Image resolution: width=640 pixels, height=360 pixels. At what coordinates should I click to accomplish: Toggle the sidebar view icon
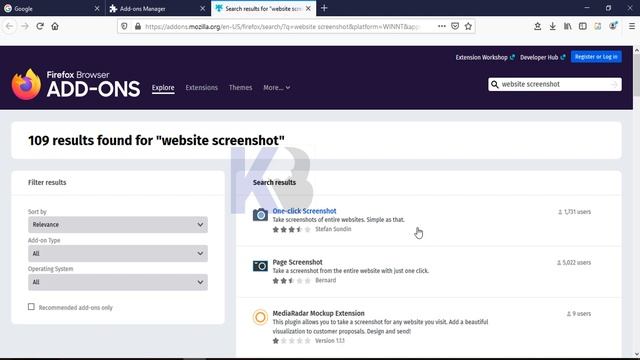pyautogui.click(x=583, y=26)
